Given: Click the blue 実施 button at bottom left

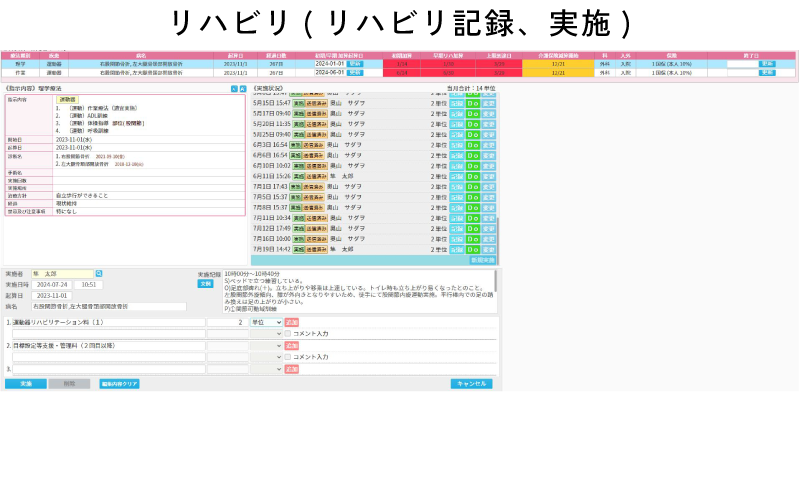Looking at the screenshot, I should pyautogui.click(x=25, y=383).
